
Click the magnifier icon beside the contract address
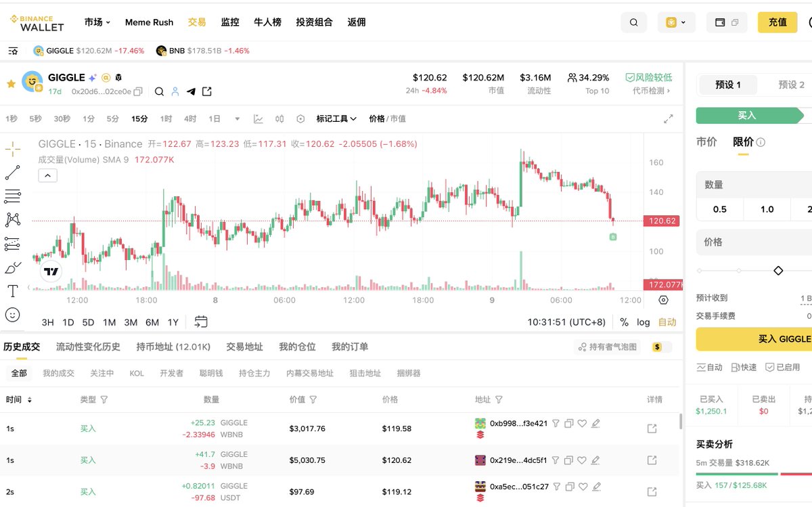pos(159,91)
